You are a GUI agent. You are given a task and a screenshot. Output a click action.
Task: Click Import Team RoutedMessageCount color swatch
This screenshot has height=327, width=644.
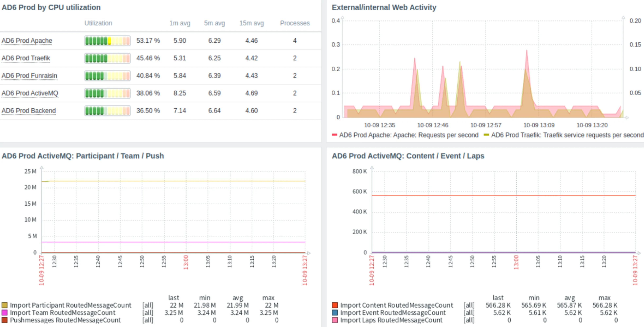[x=4, y=312]
